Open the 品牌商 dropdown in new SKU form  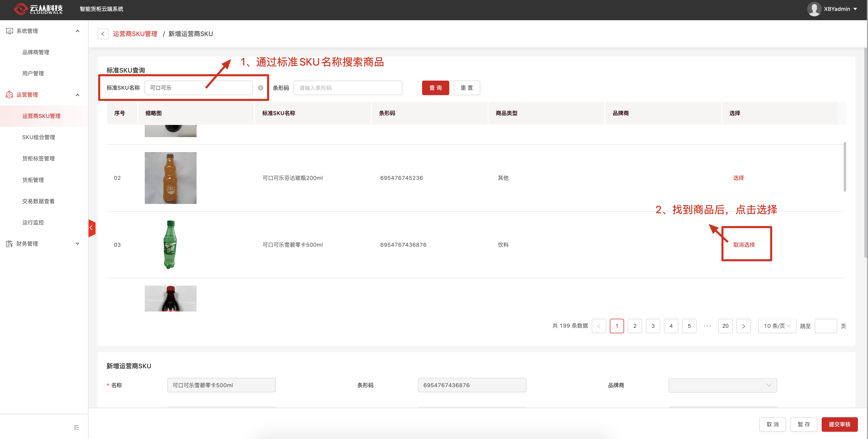tap(722, 385)
